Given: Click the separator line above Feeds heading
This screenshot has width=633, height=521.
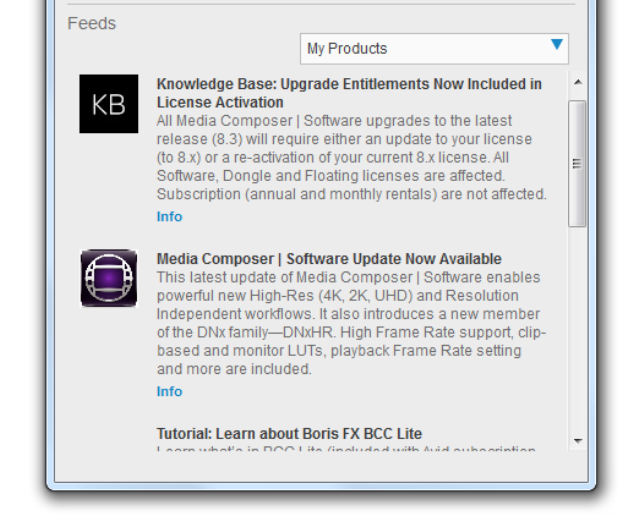Looking at the screenshot, I should pos(320,4).
